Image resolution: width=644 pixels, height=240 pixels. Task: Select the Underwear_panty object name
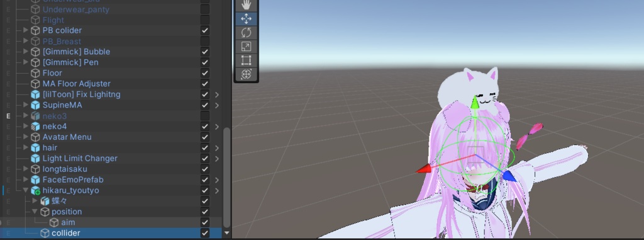point(76,9)
